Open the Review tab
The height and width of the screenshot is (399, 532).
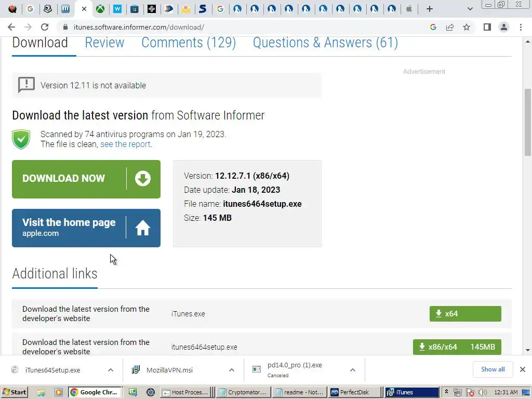(104, 43)
